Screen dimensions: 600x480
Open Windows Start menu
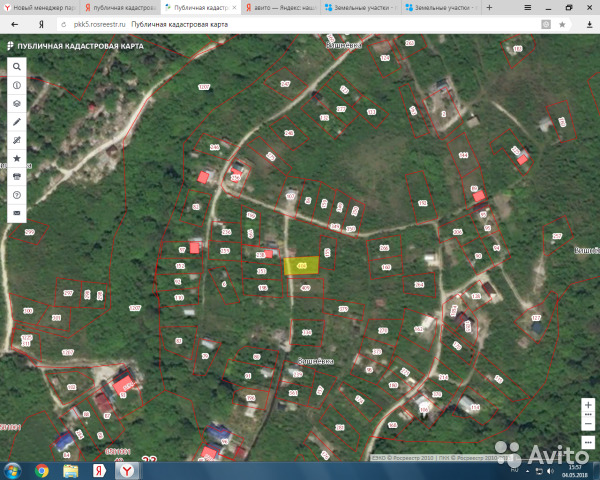[12, 471]
